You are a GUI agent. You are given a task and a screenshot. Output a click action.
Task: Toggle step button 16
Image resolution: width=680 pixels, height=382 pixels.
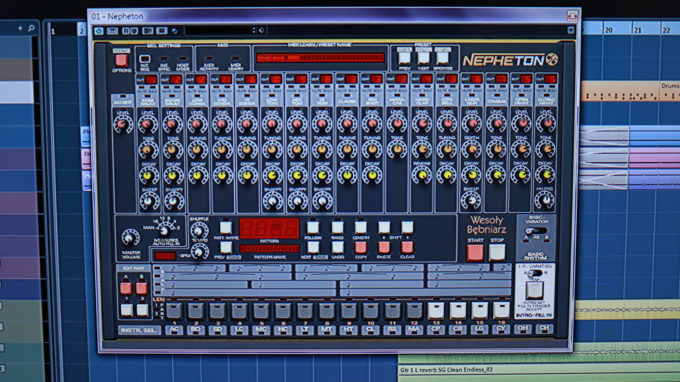point(501,310)
